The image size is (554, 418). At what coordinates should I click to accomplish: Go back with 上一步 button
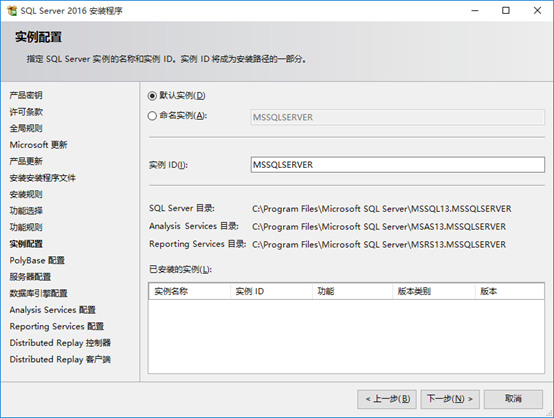point(387,399)
